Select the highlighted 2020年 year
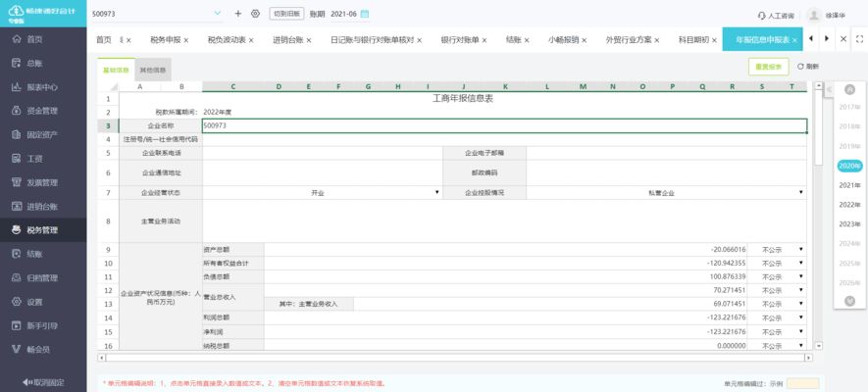The width and height of the screenshot is (868, 392). (x=849, y=166)
